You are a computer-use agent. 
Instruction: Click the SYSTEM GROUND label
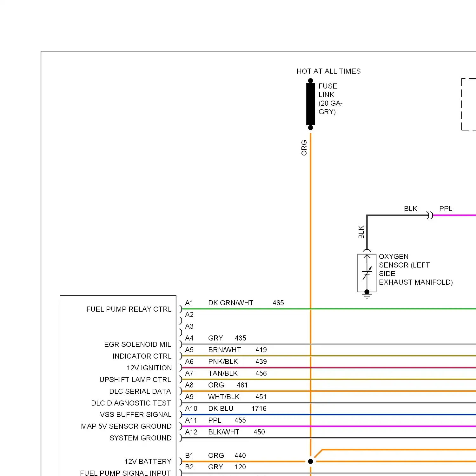point(140,438)
